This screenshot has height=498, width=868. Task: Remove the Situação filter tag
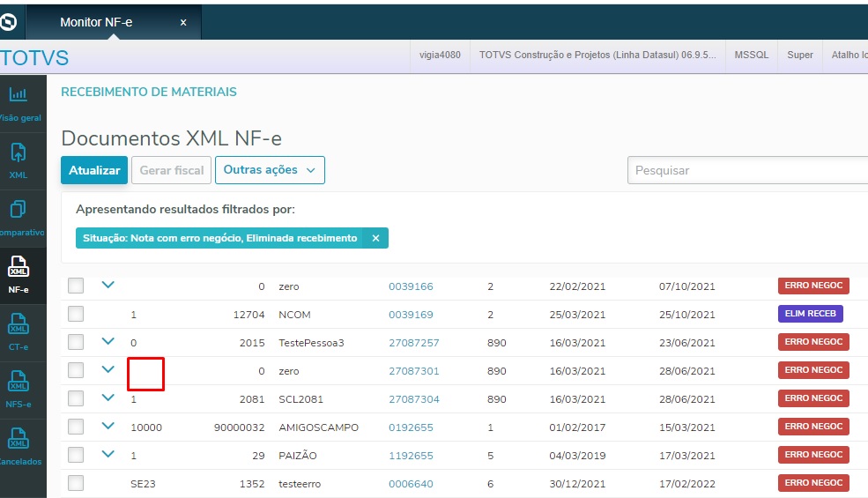point(376,238)
